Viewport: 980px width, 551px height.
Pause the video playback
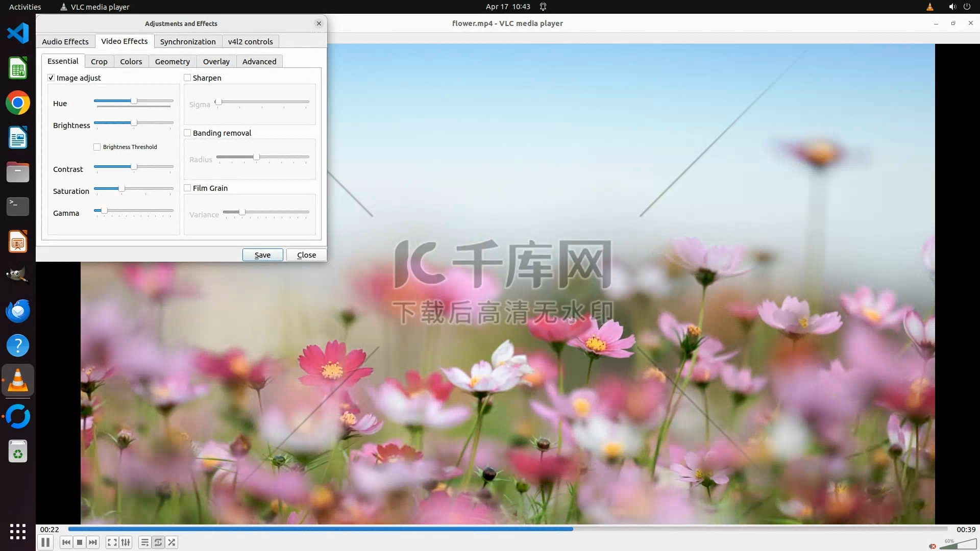click(45, 542)
